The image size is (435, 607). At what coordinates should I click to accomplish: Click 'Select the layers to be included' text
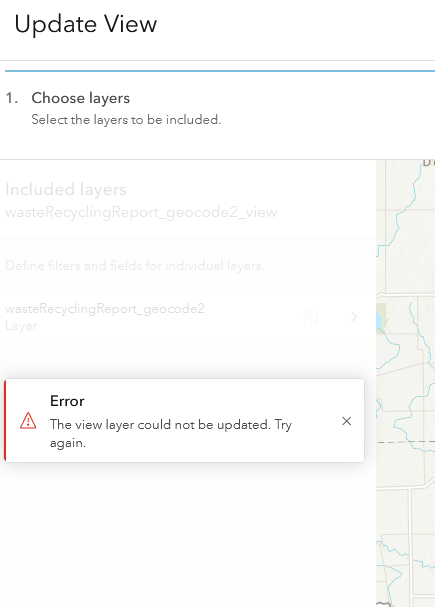[126, 120]
